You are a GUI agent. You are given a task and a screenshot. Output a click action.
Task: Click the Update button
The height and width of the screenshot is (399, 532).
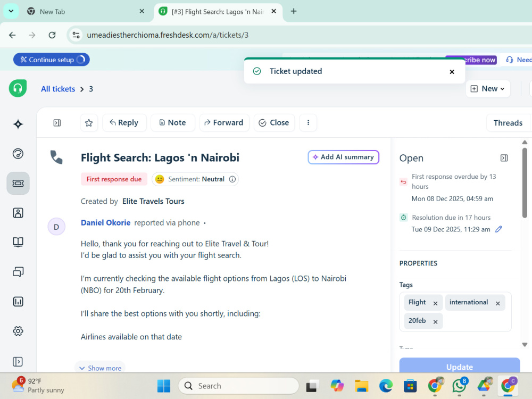coord(460,366)
